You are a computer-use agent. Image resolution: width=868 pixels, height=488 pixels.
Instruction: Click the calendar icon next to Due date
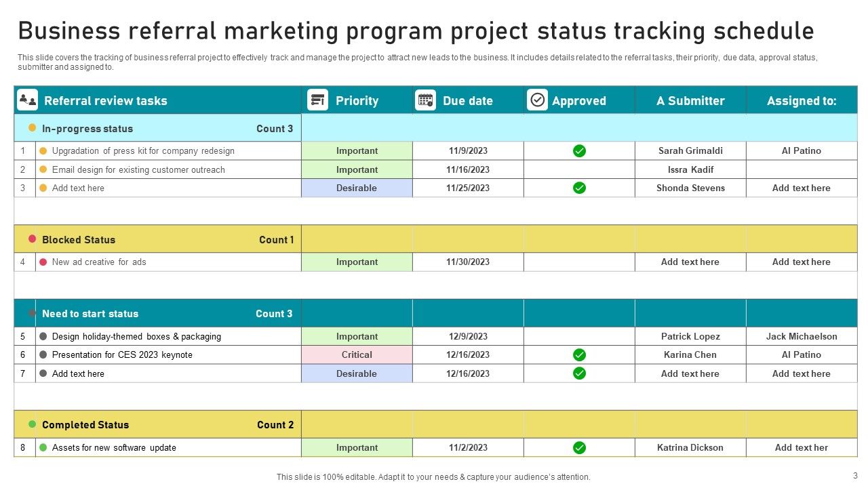425,100
